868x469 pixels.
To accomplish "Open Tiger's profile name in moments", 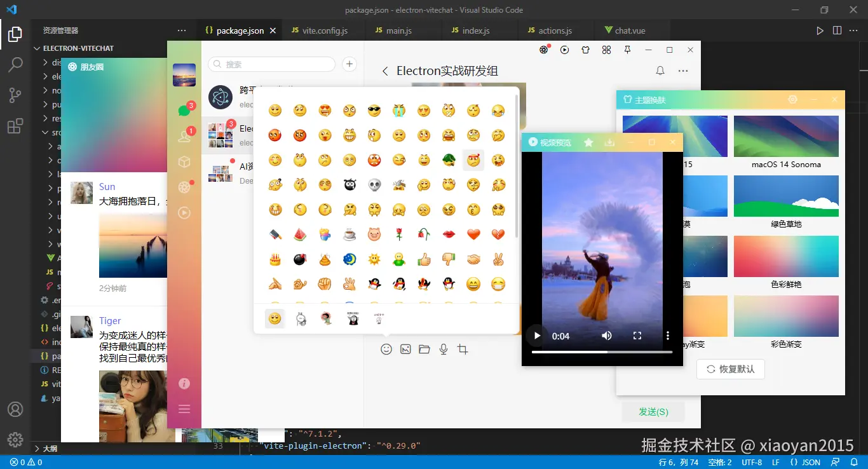I will (x=110, y=321).
